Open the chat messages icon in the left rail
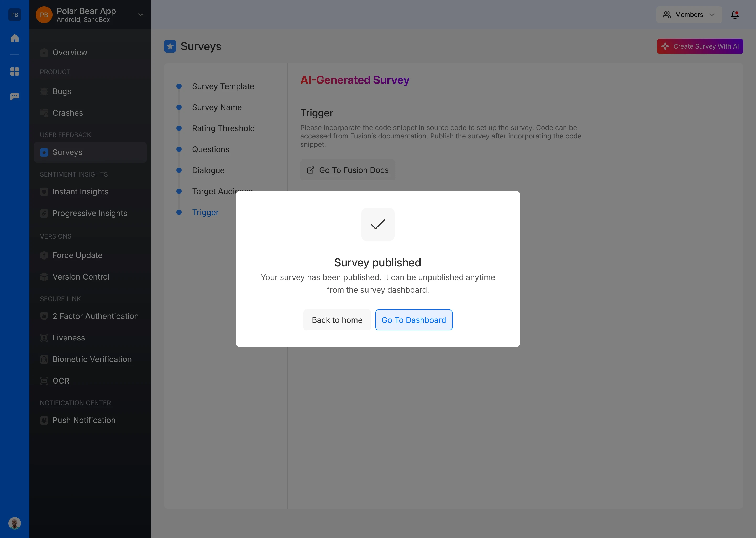The height and width of the screenshot is (538, 756). coord(14,96)
